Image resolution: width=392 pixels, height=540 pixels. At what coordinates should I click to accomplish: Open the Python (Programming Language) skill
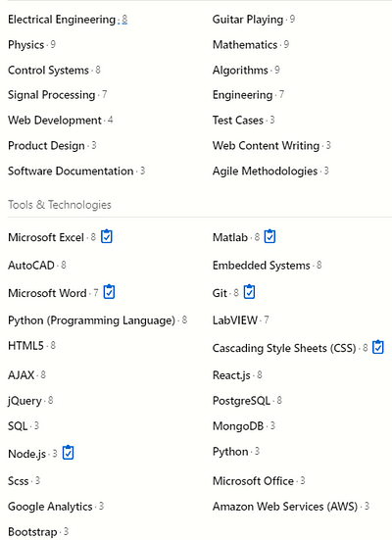pos(91,320)
